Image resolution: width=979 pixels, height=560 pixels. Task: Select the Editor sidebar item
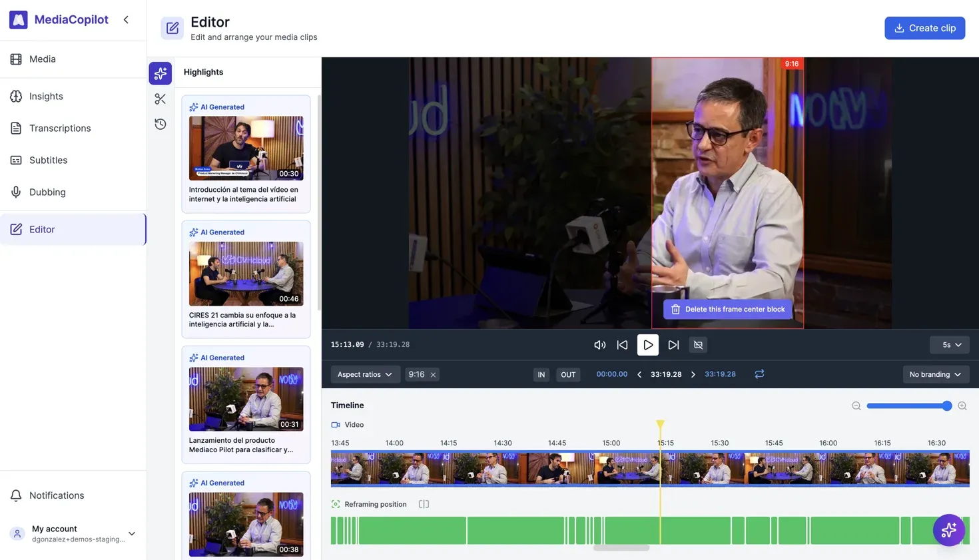[x=73, y=230]
